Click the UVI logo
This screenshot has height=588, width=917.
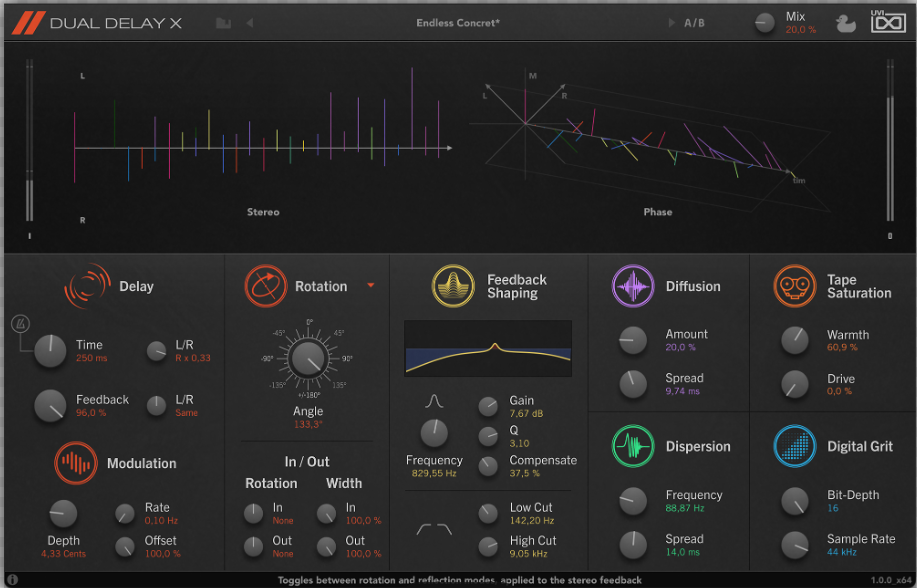[x=888, y=22]
